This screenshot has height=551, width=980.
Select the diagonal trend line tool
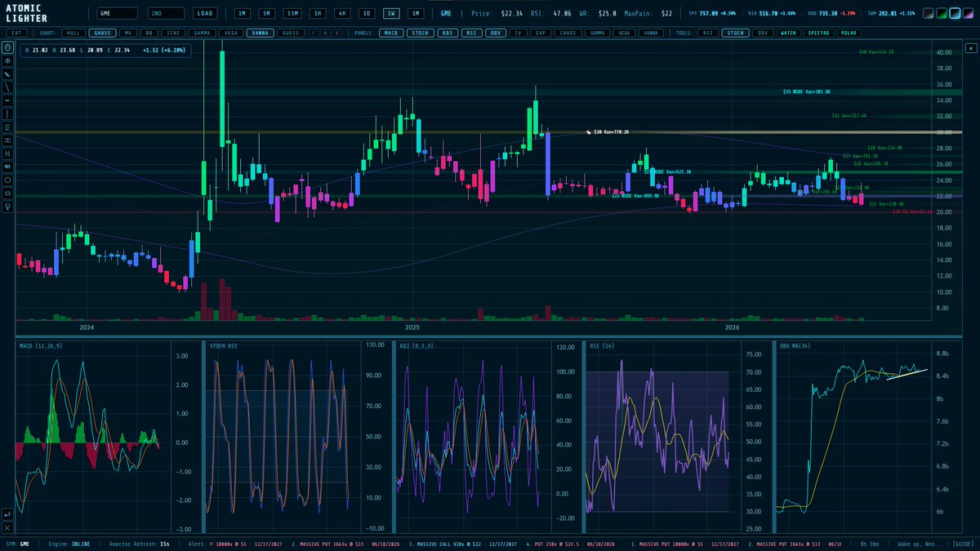(x=7, y=87)
